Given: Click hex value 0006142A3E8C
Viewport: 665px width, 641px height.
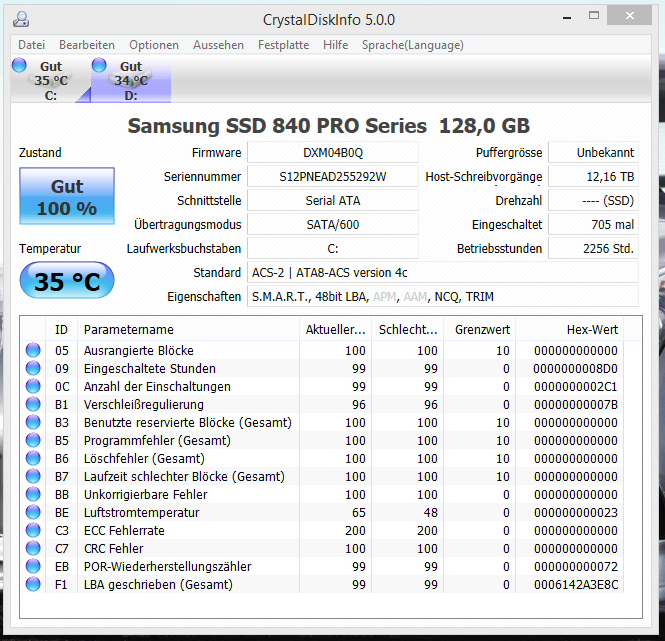Looking at the screenshot, I should pos(576,585).
